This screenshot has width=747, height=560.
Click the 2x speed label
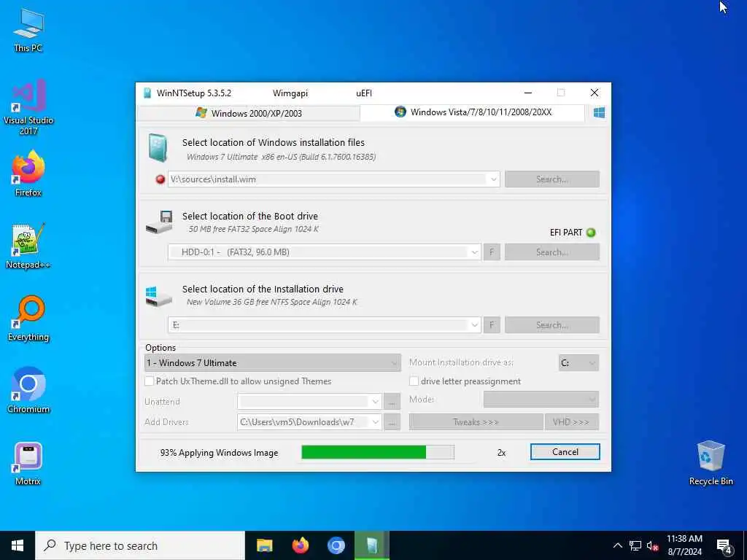pyautogui.click(x=501, y=453)
